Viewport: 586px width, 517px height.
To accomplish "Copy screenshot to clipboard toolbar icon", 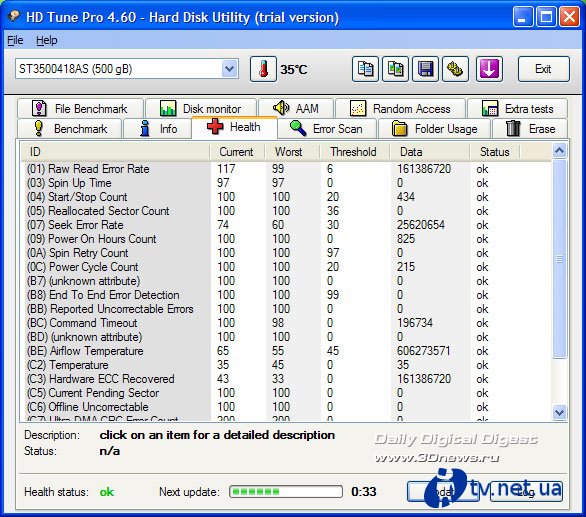I will [395, 69].
